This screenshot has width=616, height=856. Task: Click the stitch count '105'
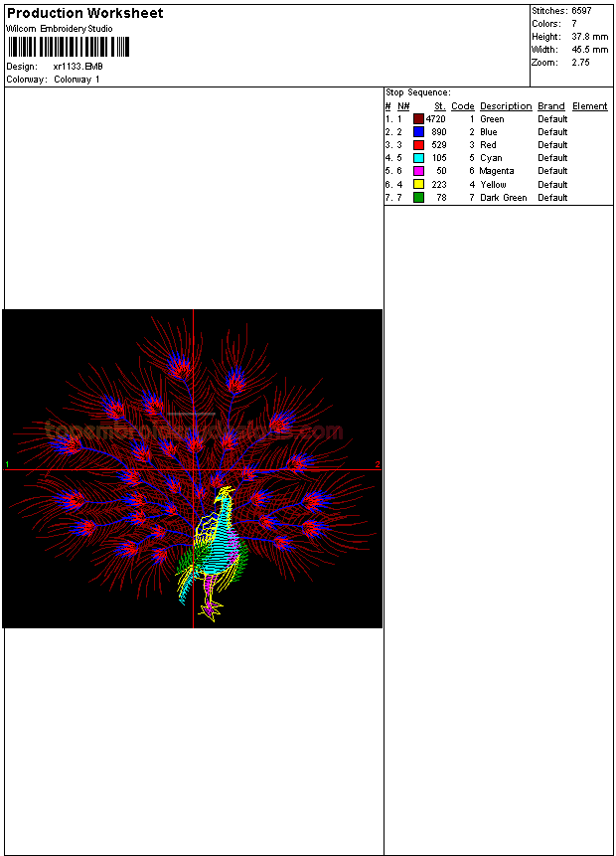(439, 158)
